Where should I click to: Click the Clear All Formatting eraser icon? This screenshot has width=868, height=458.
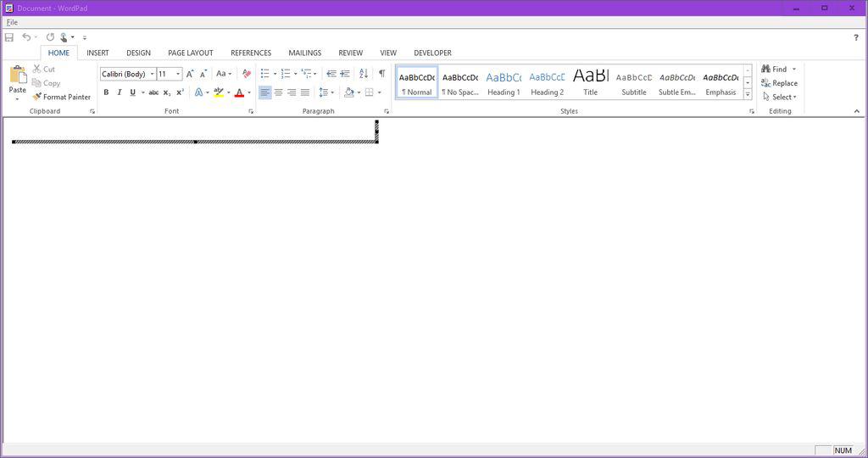[x=247, y=74]
